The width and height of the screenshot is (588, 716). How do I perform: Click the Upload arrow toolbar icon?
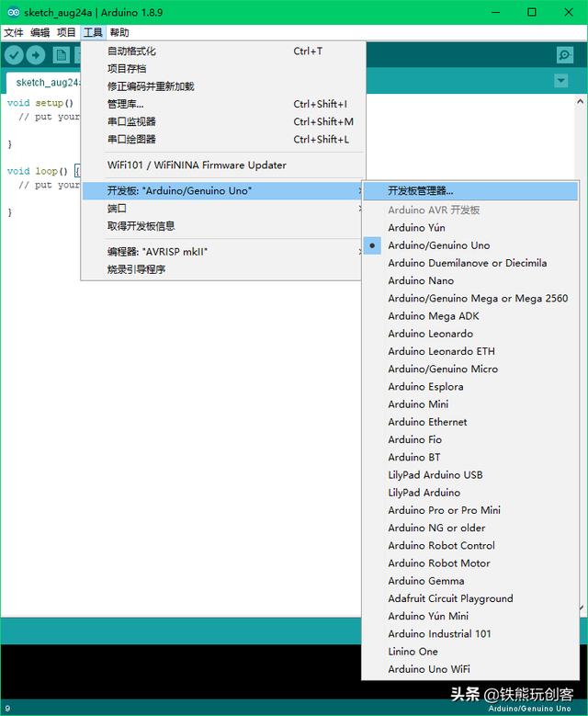click(x=36, y=55)
